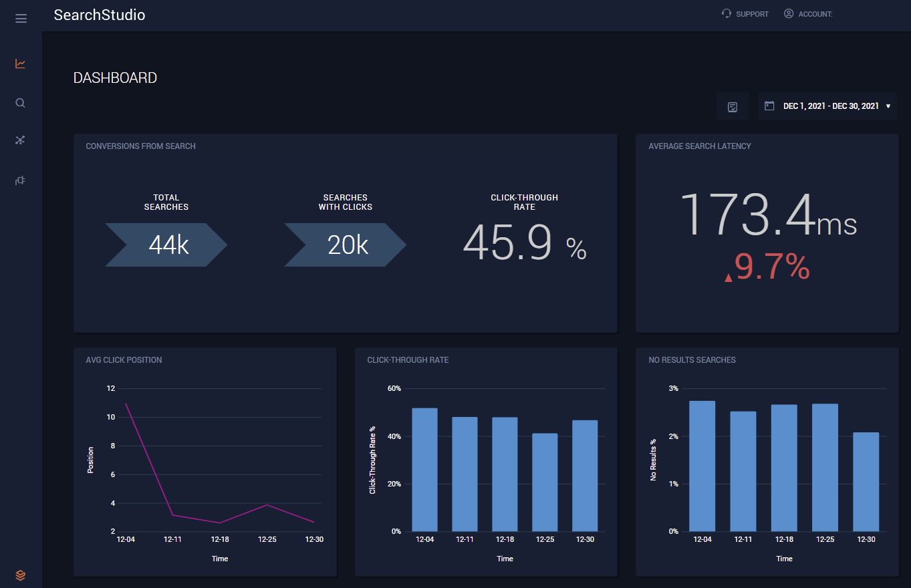The height and width of the screenshot is (588, 911).
Task: Click the 12-11 bar in No Results chart
Action: [743, 472]
